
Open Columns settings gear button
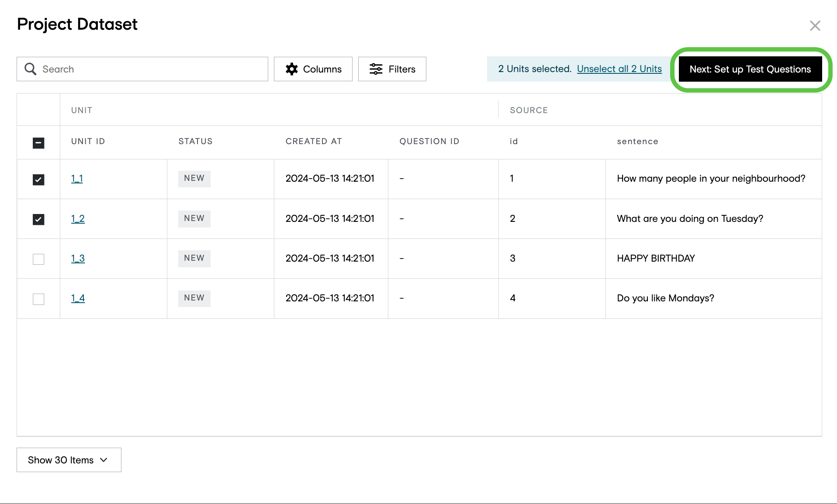(313, 69)
